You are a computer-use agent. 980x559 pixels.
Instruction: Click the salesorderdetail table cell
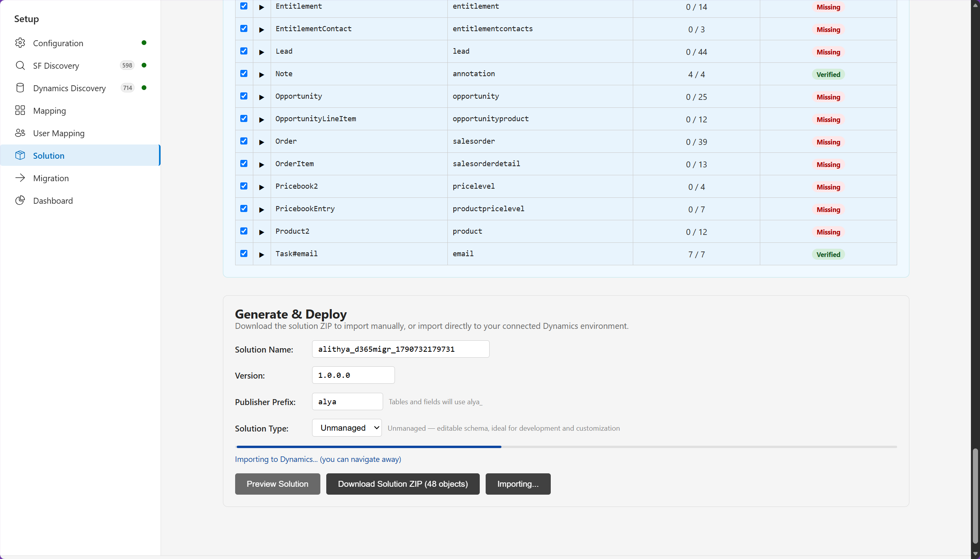[540, 164]
